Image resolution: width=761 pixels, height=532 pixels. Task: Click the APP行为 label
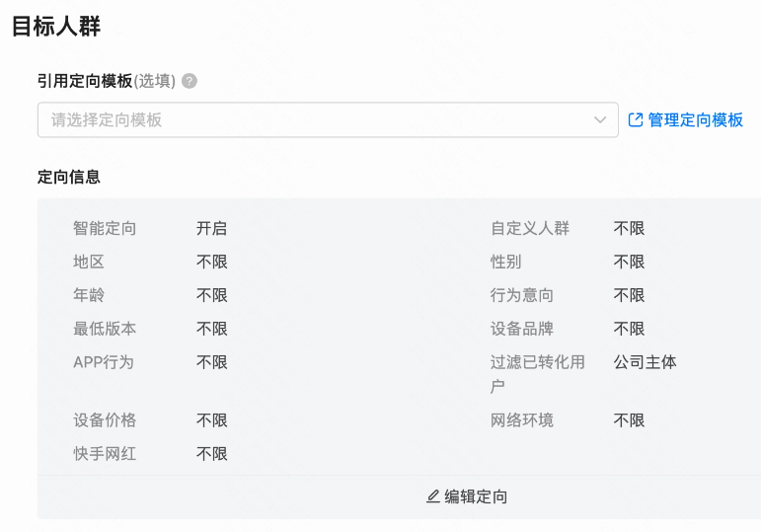coord(104,362)
